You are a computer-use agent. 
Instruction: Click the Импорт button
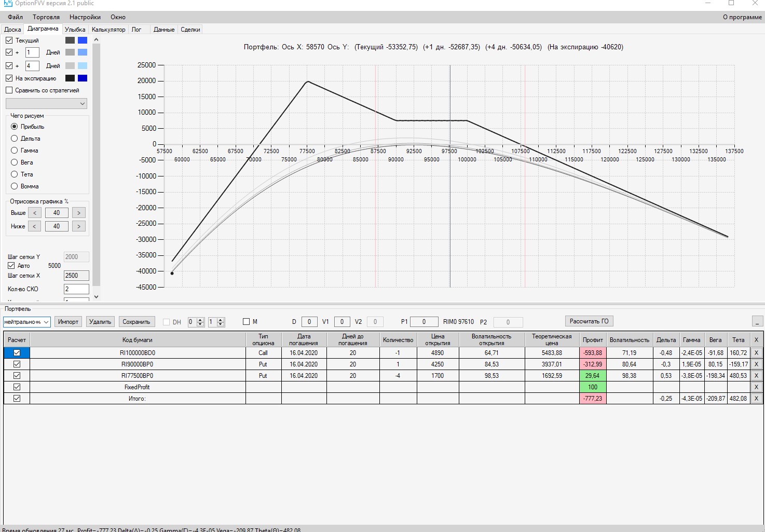click(68, 322)
